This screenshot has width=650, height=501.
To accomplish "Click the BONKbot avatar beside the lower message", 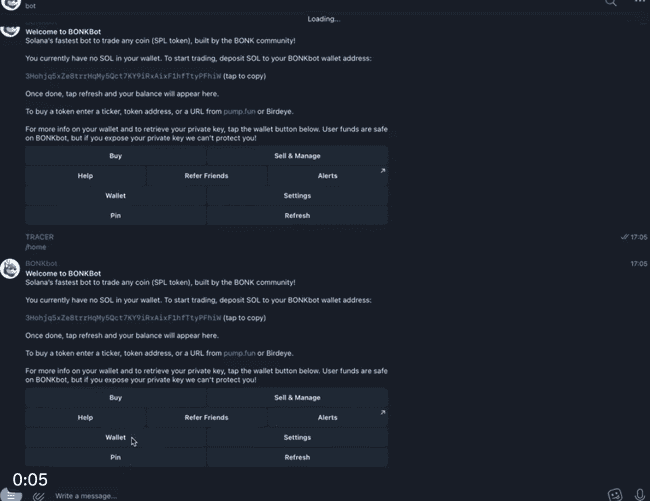I will point(10,269).
